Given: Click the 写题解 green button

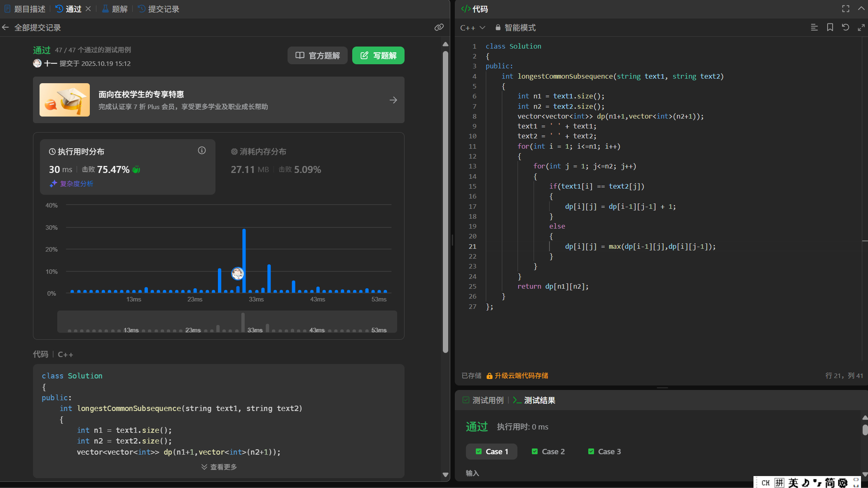Looking at the screenshot, I should pos(378,56).
